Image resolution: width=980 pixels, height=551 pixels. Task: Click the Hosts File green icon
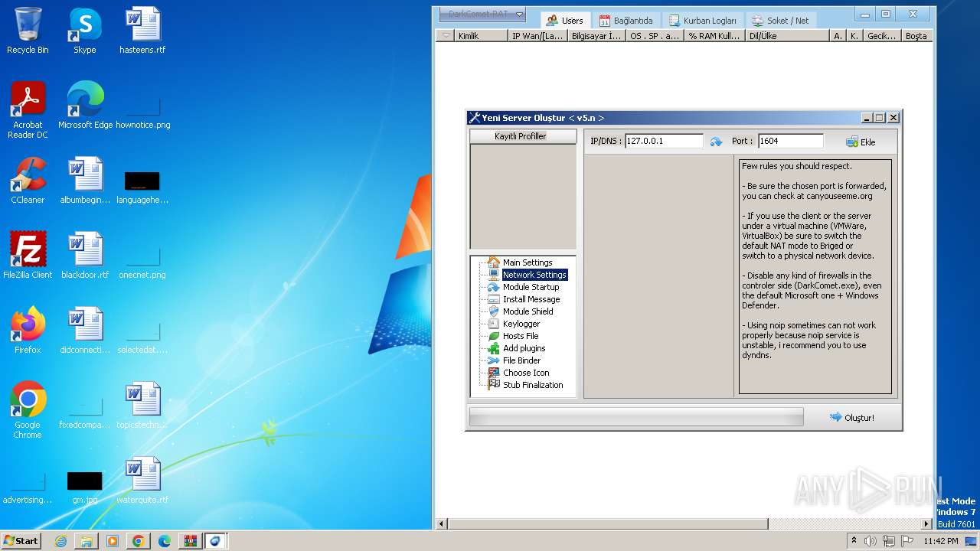pos(494,336)
